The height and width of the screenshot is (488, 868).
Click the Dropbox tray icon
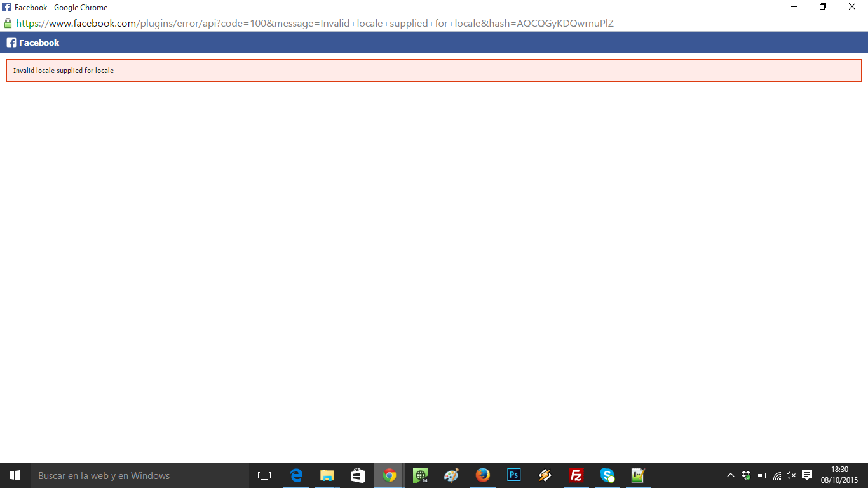pyautogui.click(x=746, y=475)
